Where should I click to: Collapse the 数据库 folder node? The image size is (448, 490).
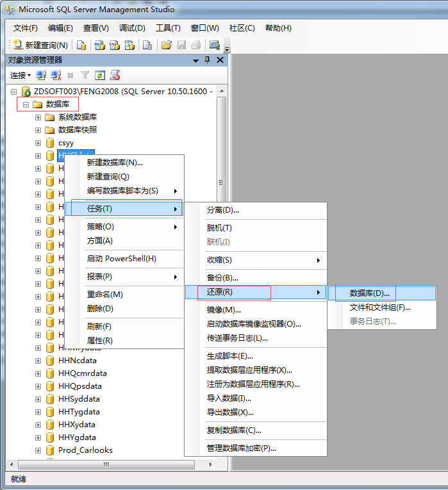[26, 104]
